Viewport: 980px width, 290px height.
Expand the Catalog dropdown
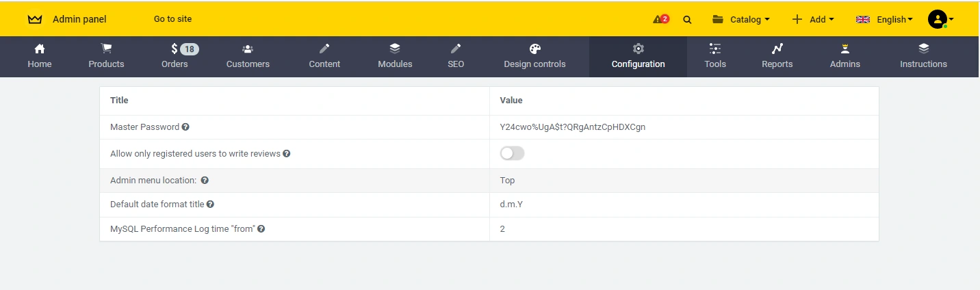pyautogui.click(x=741, y=19)
